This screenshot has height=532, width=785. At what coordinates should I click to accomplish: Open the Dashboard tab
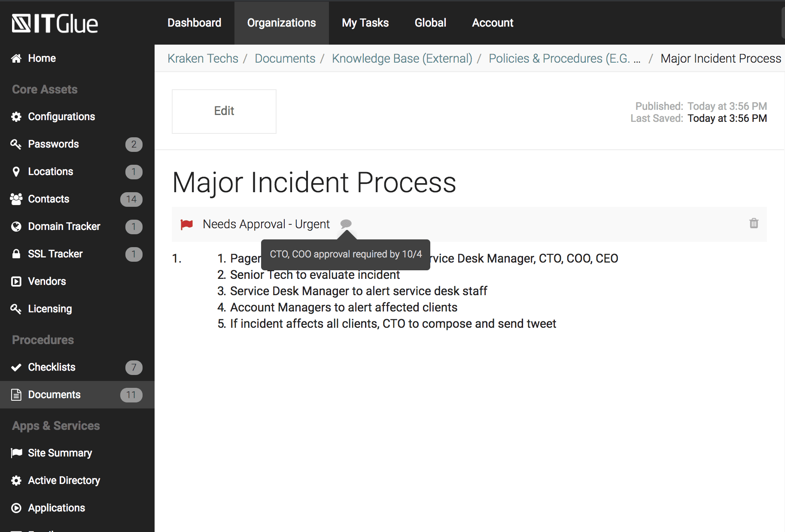(x=194, y=23)
